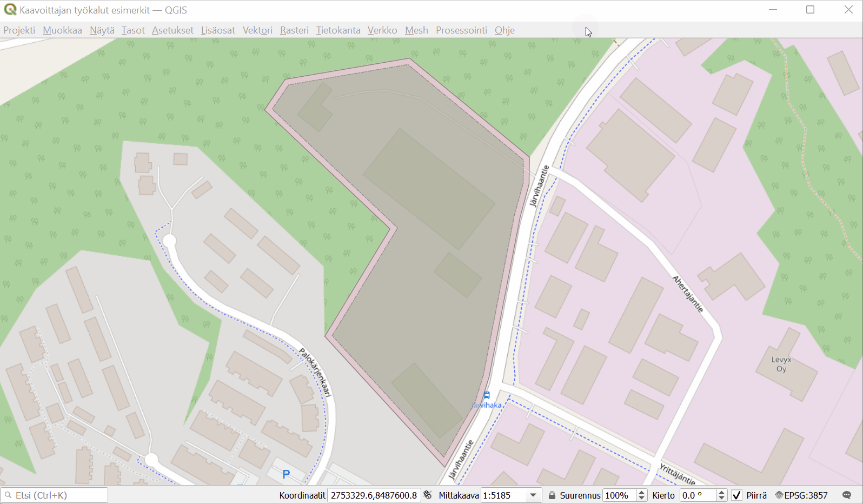This screenshot has width=863, height=504.
Task: Open the Mittakaava scale dropdown
Action: tap(533, 495)
